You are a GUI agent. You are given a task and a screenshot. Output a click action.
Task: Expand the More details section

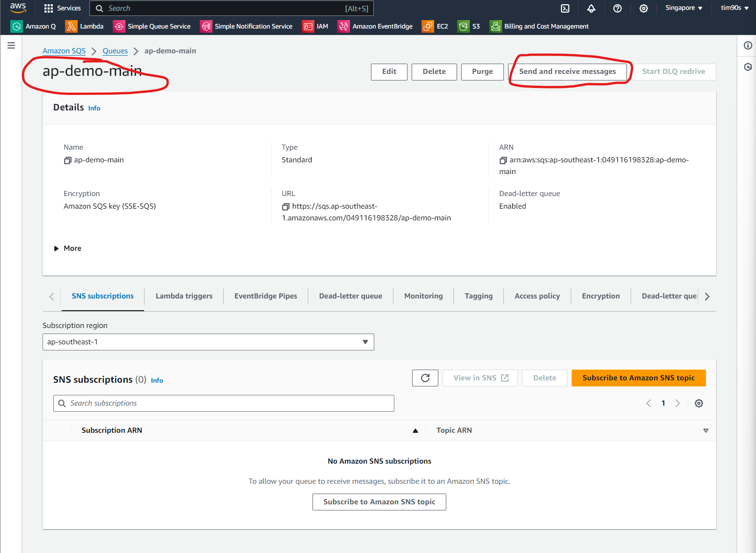[x=68, y=248]
